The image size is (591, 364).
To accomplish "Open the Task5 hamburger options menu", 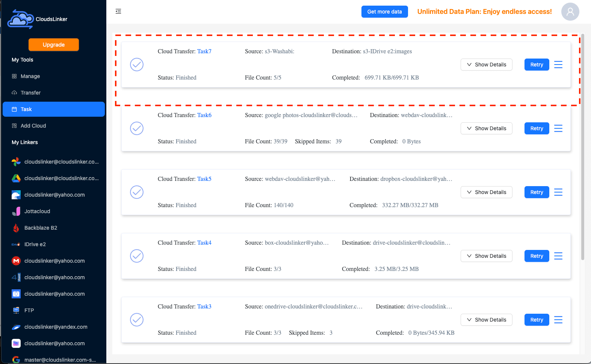I will pyautogui.click(x=558, y=192).
